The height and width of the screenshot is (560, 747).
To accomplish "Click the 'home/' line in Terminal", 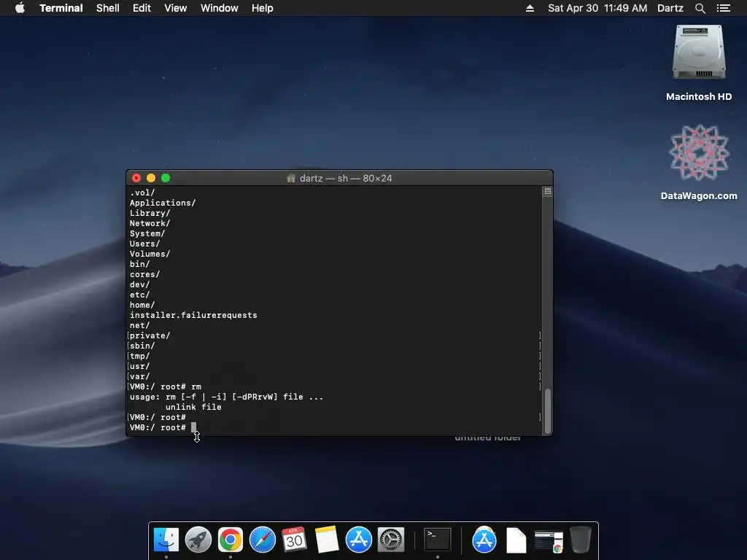I will (x=142, y=306).
